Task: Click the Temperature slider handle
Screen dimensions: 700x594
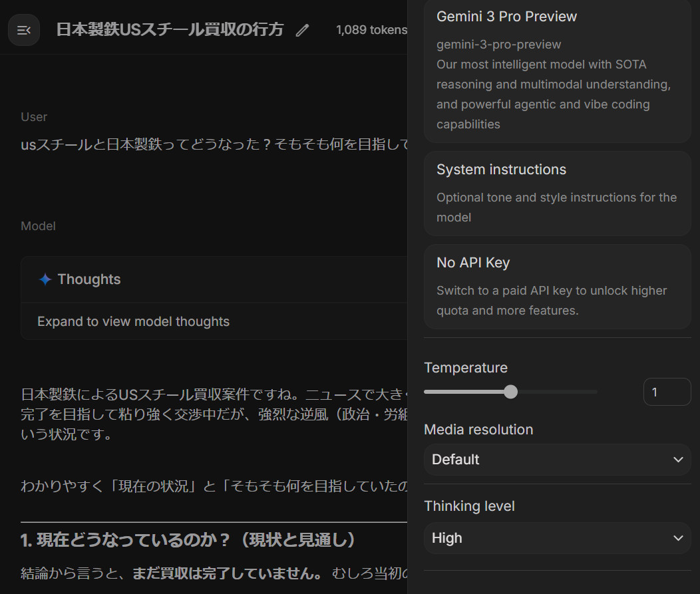Action: tap(510, 392)
